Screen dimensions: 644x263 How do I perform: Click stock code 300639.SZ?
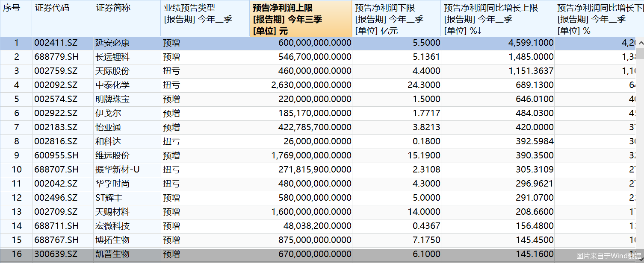pyautogui.click(x=56, y=254)
